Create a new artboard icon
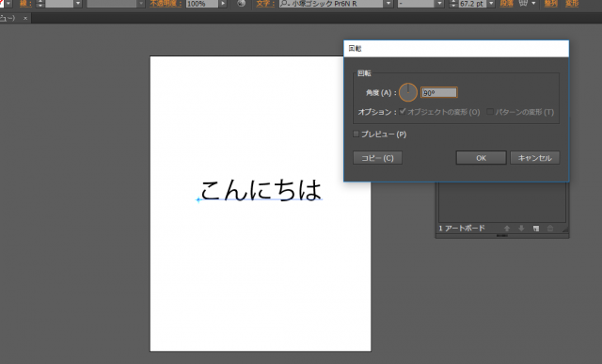The image size is (602, 364). 536,229
